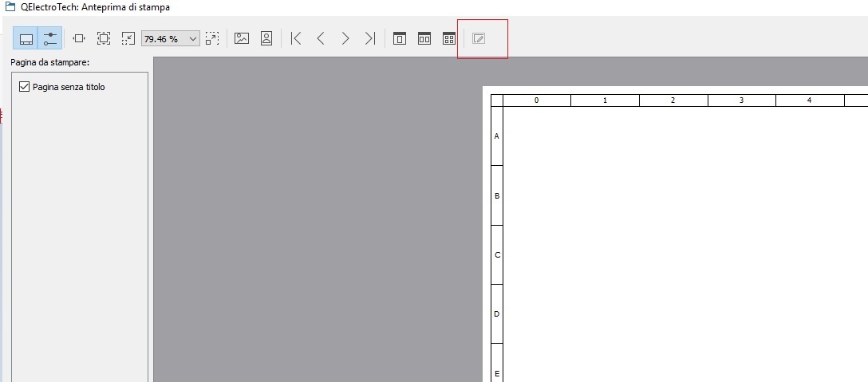Show all pages overview

coord(449,38)
